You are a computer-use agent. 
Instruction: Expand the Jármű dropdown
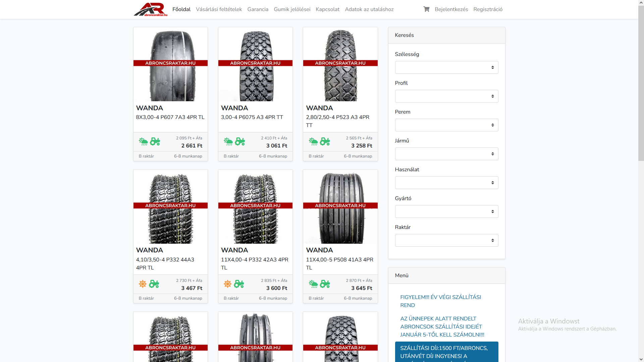(446, 154)
